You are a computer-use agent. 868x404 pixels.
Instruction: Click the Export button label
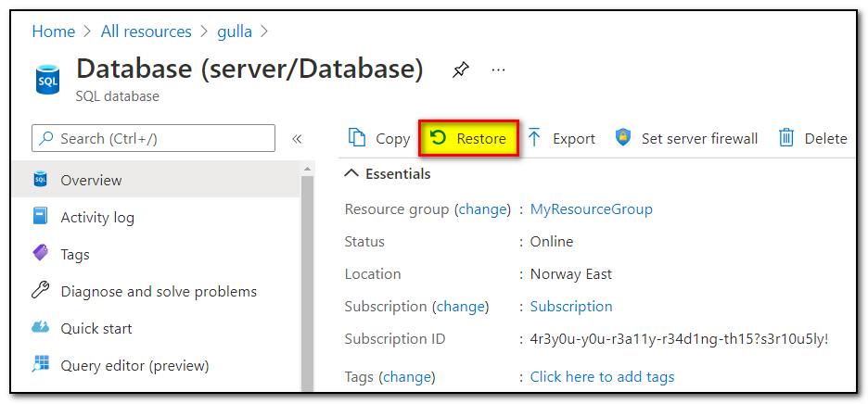[574, 138]
